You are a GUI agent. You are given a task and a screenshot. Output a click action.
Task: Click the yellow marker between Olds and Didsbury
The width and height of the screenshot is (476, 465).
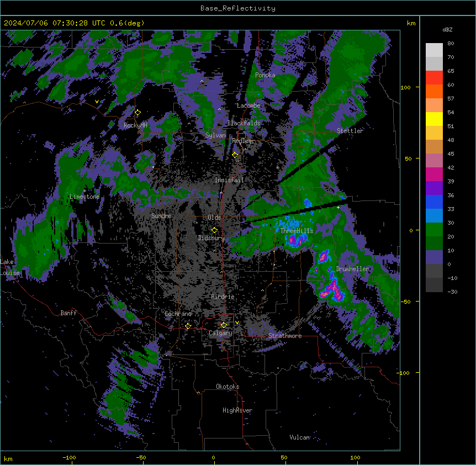pos(214,230)
